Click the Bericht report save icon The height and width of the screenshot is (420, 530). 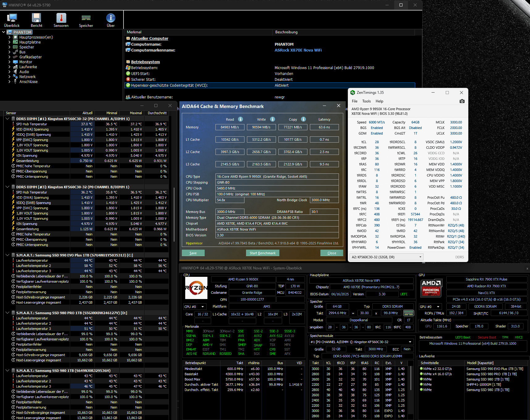point(36,18)
